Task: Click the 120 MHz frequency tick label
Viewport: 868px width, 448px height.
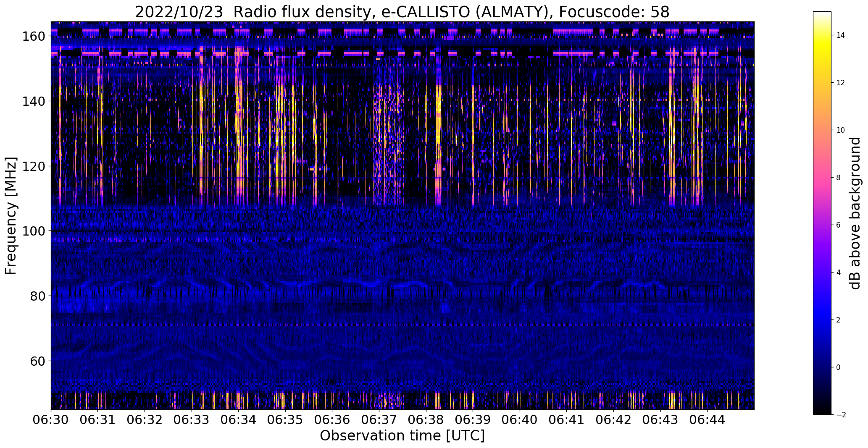Action: pyautogui.click(x=33, y=166)
